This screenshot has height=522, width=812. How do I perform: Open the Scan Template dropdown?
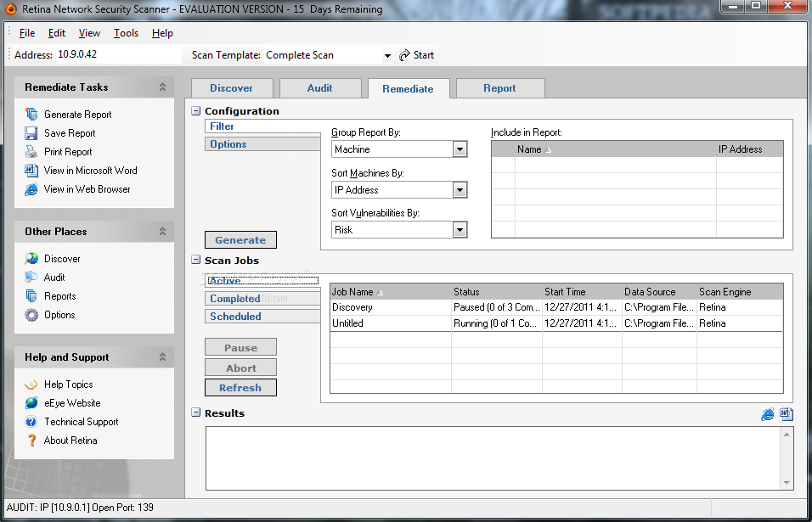[387, 55]
